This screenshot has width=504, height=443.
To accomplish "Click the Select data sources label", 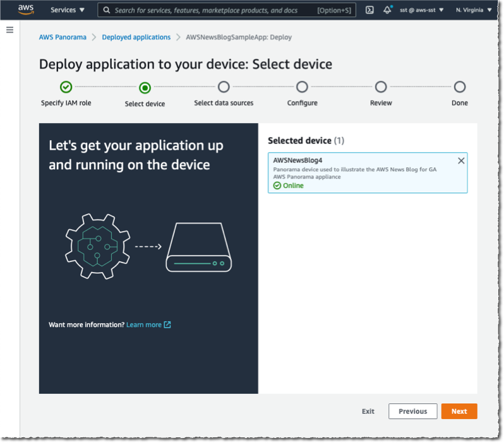I will click(x=224, y=103).
